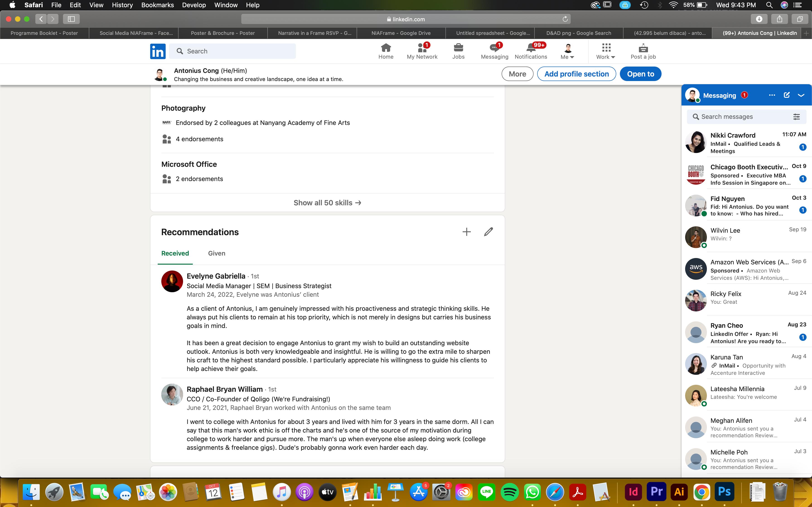Click Show all 50 skills link
Viewport: 812px width, 507px height.
click(327, 203)
